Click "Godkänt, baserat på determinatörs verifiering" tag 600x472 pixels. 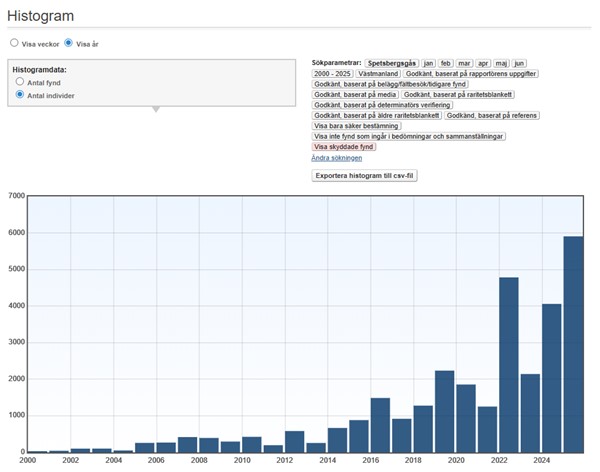pos(382,105)
